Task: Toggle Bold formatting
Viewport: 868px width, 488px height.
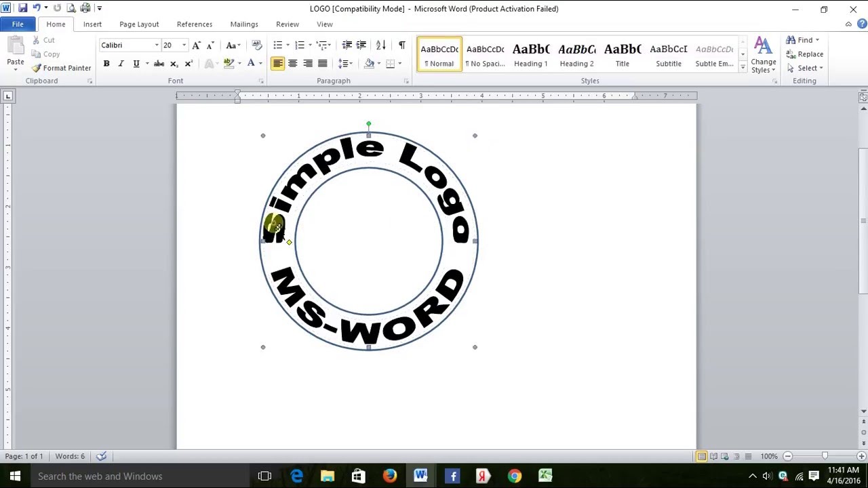Action: [x=106, y=64]
